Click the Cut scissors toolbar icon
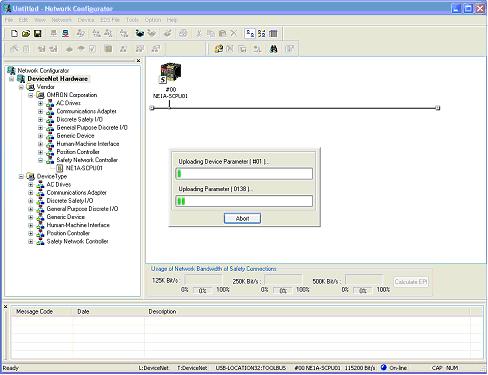The image size is (488, 375). [x=199, y=33]
